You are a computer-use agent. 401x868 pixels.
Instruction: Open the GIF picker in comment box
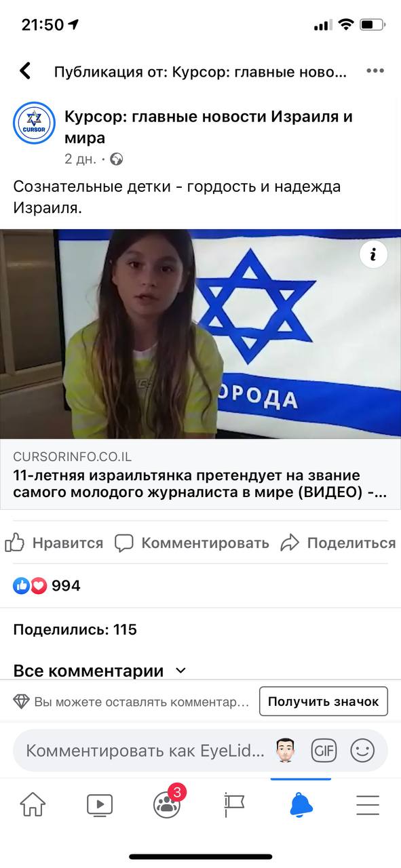(x=324, y=751)
